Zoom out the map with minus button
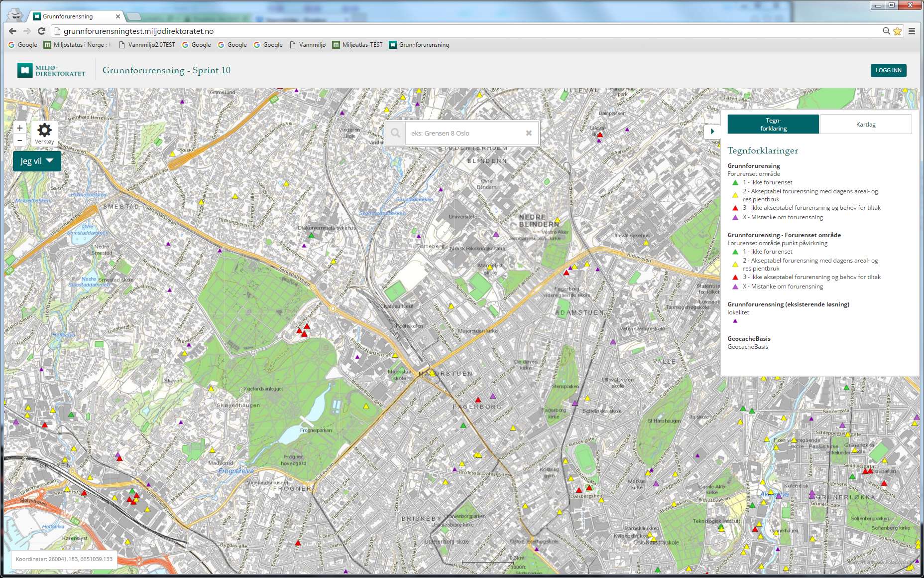 pos(20,141)
